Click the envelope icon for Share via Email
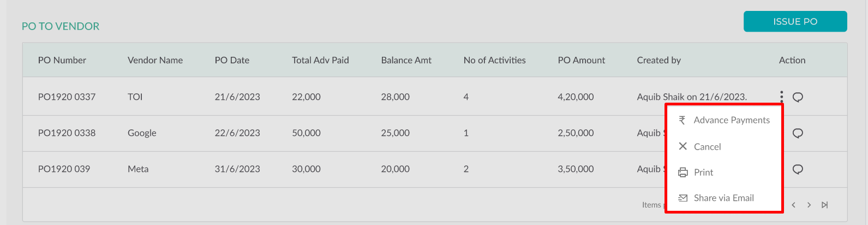 pyautogui.click(x=683, y=198)
